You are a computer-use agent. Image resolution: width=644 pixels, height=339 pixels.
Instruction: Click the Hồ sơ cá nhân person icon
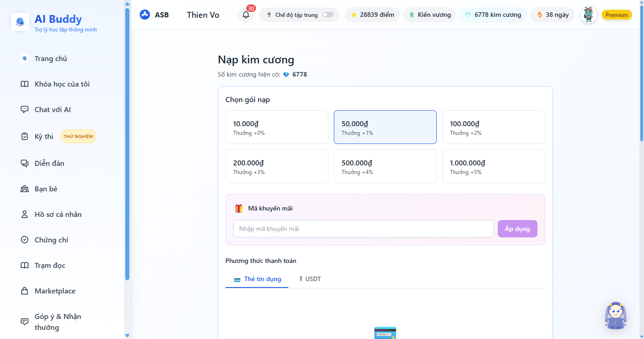pos(25,214)
